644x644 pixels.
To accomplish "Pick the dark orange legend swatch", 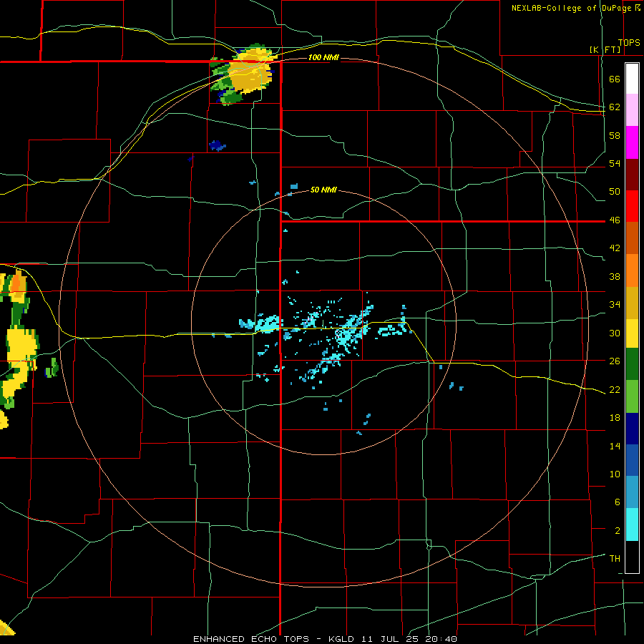I will coord(632,238).
